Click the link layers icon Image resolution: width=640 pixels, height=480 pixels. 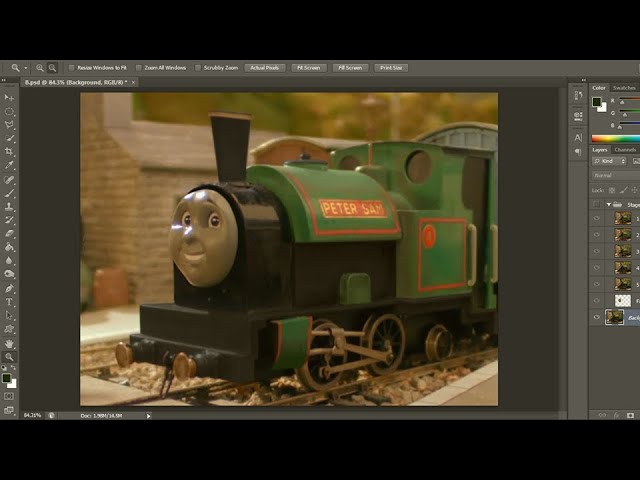point(602,415)
